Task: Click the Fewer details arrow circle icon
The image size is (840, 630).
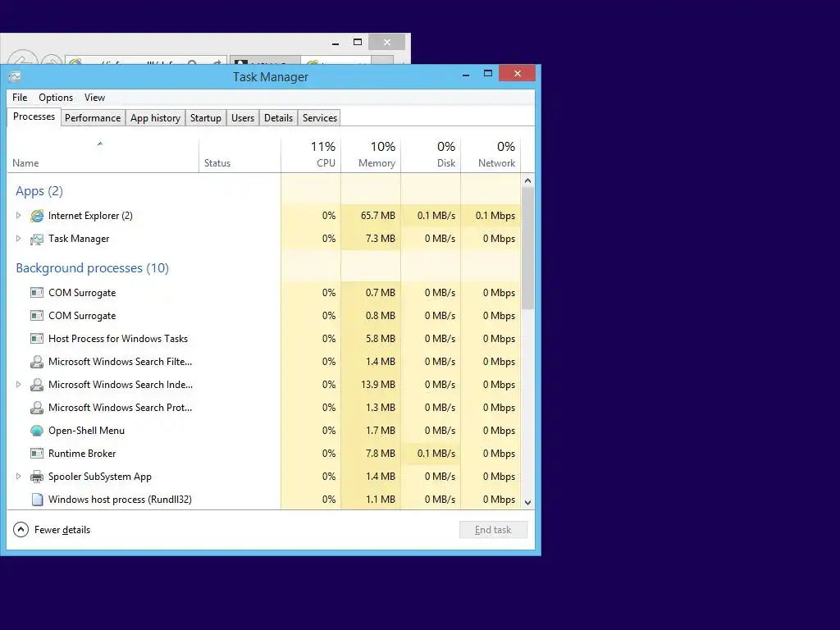Action: 21,530
